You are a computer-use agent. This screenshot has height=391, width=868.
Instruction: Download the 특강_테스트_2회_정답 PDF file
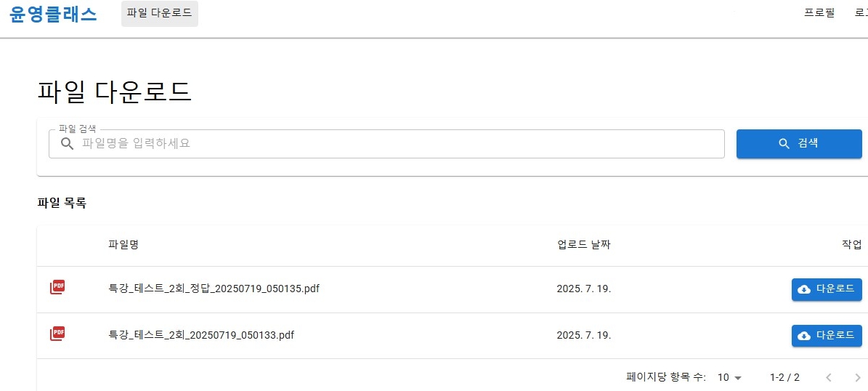(x=826, y=289)
